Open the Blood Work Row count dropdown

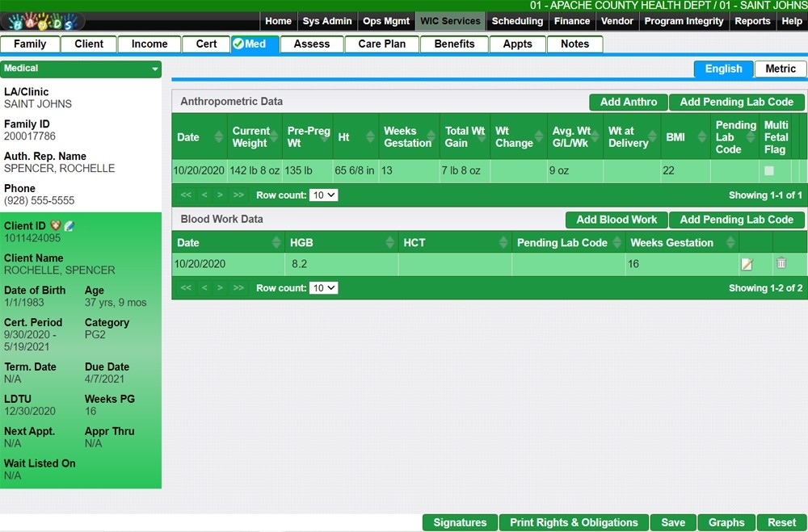click(323, 288)
